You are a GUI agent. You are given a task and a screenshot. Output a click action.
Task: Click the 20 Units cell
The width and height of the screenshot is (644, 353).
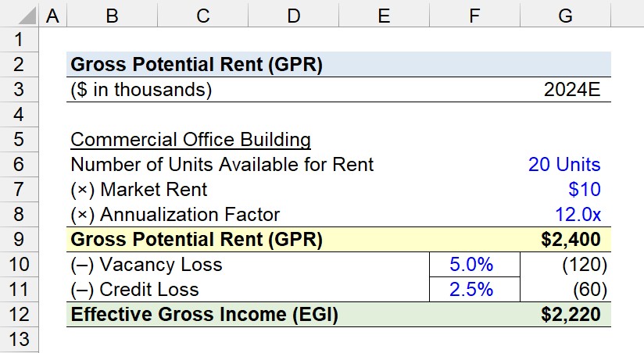pyautogui.click(x=565, y=165)
